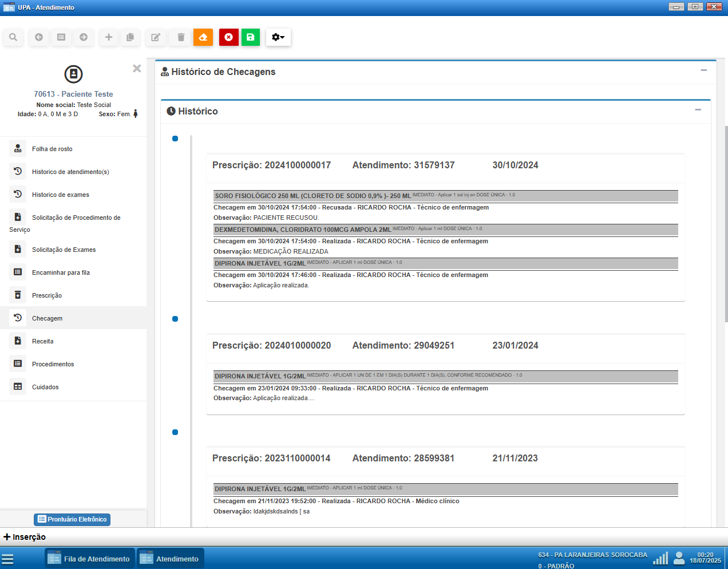728x569 pixels.
Task: Open the gear settings dropdown
Action: (278, 37)
